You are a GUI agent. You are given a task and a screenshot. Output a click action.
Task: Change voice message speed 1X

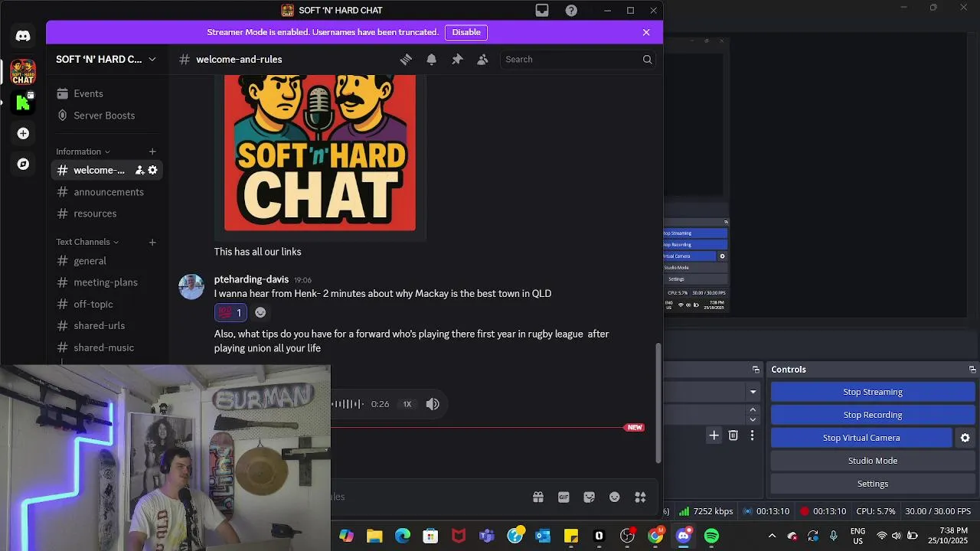[x=407, y=404]
